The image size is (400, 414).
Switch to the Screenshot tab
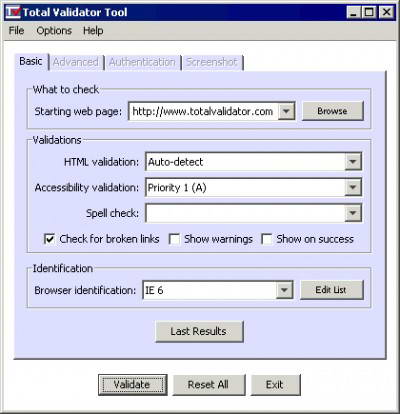pyautogui.click(x=212, y=62)
